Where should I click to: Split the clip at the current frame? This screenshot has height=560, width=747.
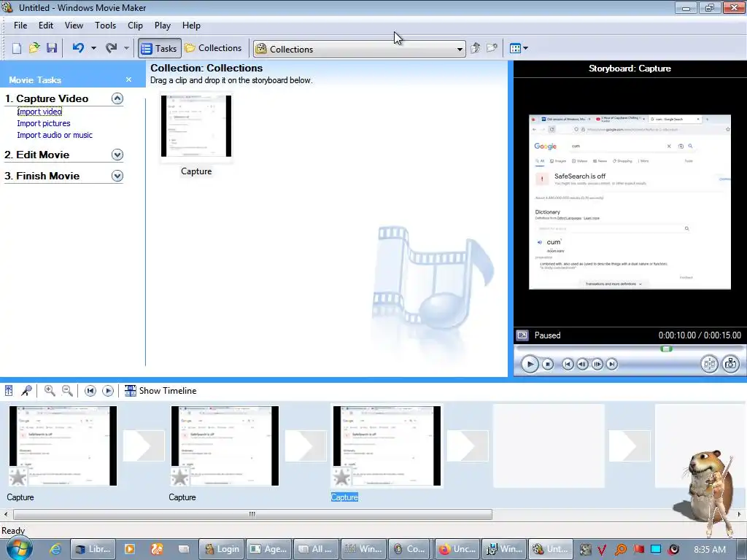(709, 365)
